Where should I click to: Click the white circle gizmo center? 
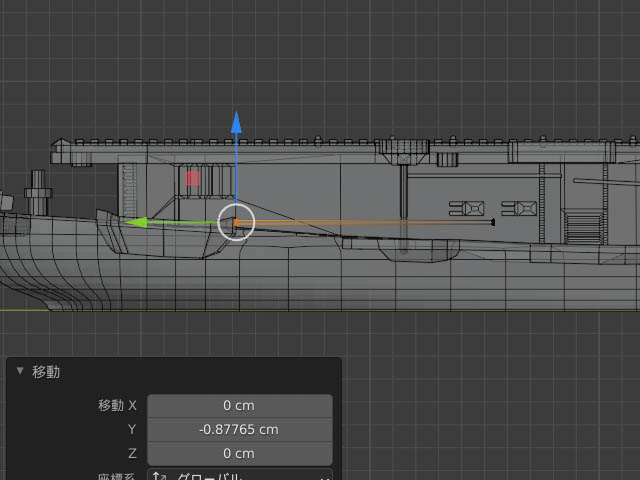pos(236,222)
